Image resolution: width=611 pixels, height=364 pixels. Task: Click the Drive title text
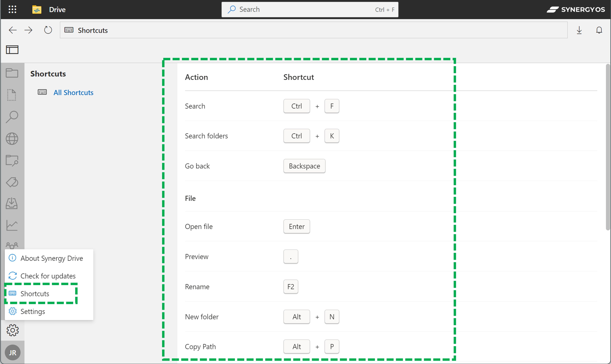tap(57, 10)
